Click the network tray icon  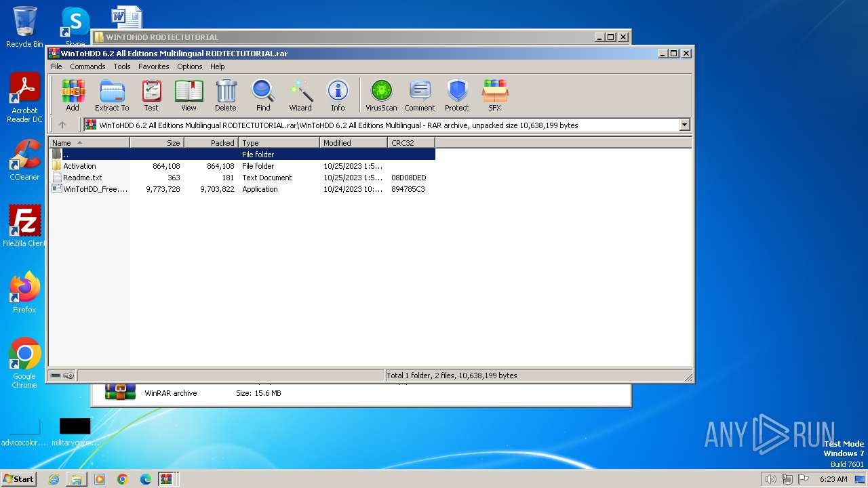pos(787,479)
